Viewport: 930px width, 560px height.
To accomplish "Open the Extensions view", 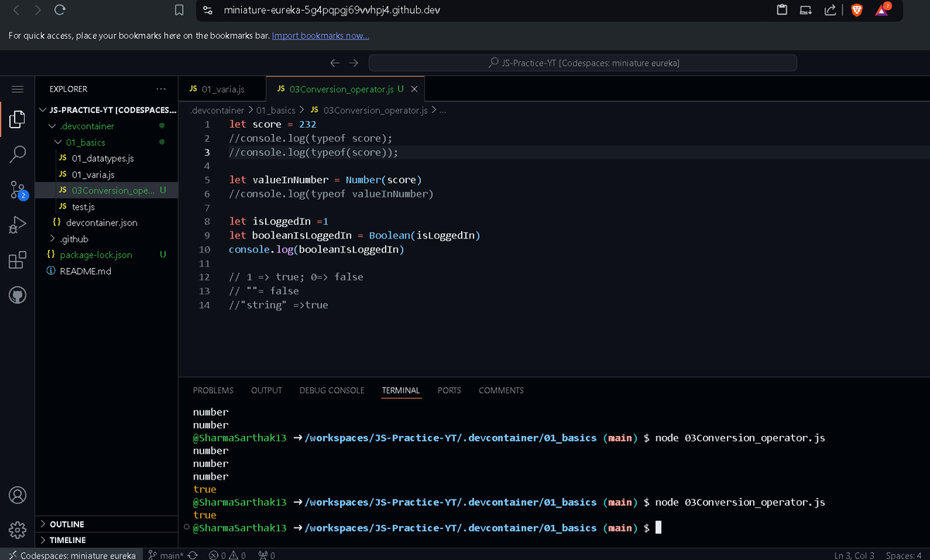I will pos(17,260).
